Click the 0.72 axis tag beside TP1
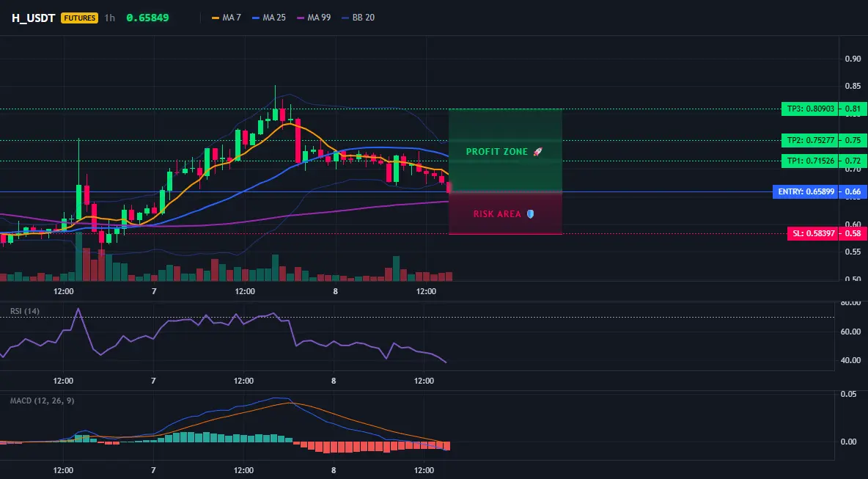The width and height of the screenshot is (868, 479). click(x=853, y=161)
